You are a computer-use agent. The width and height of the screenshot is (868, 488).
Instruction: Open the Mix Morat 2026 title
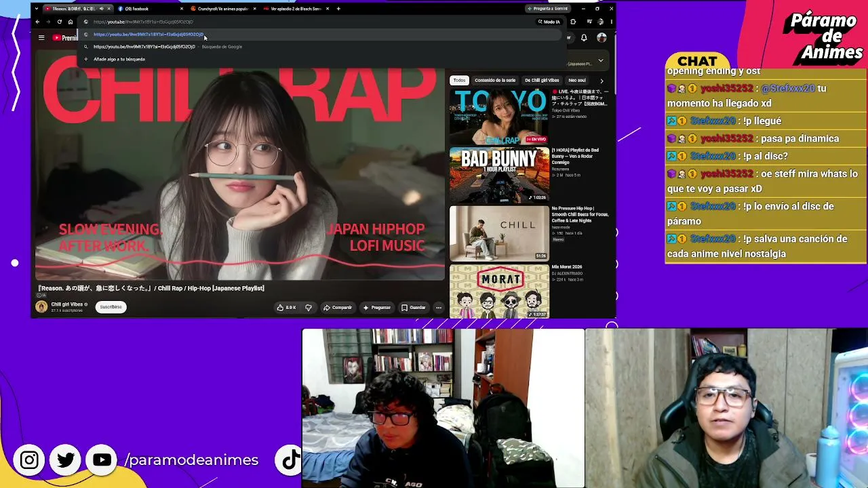pos(567,267)
